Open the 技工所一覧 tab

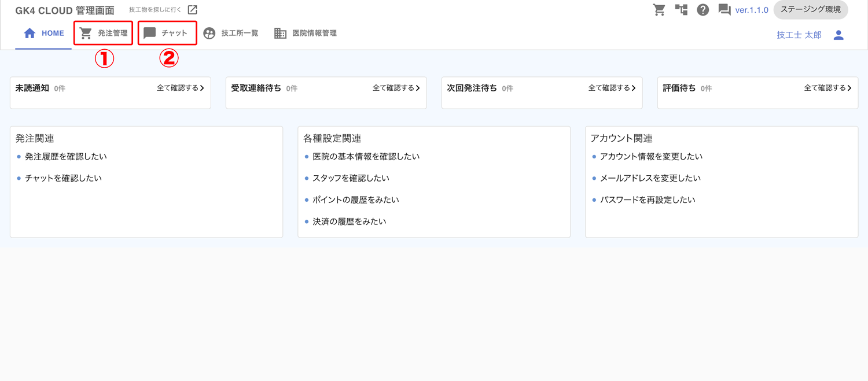point(231,34)
